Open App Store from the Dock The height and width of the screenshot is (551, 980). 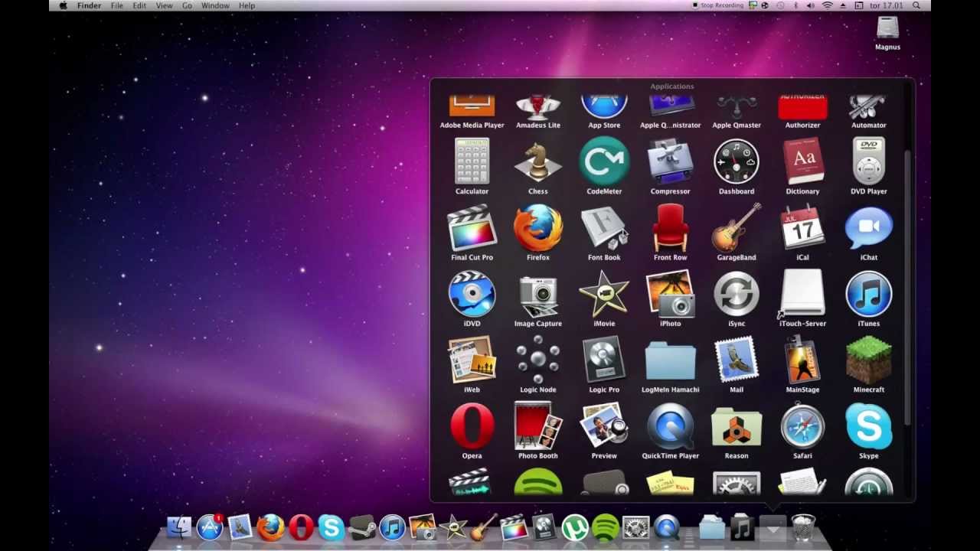[210, 527]
